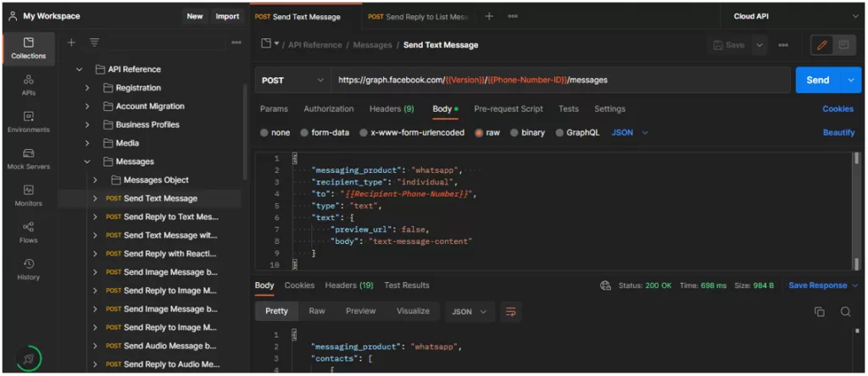Viewport: 868px width, 376px height.
Task: Open the Send Reply to List Message tab
Action: point(419,17)
